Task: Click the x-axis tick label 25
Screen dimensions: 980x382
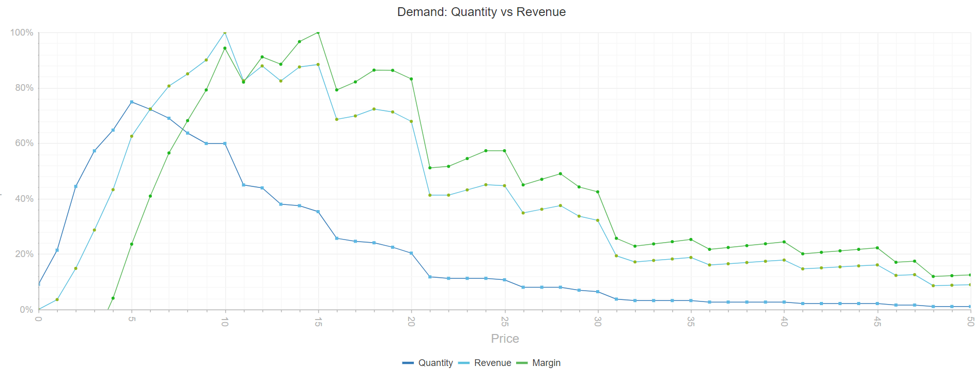Action: click(x=505, y=321)
